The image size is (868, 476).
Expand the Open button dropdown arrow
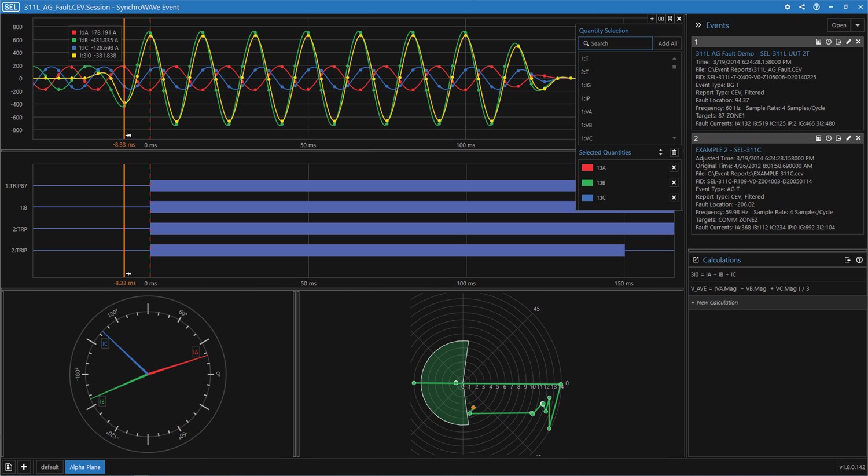click(x=858, y=25)
